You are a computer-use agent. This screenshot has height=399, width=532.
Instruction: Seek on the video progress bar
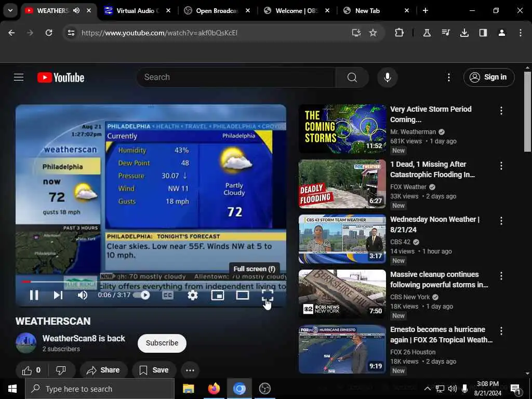(x=151, y=281)
